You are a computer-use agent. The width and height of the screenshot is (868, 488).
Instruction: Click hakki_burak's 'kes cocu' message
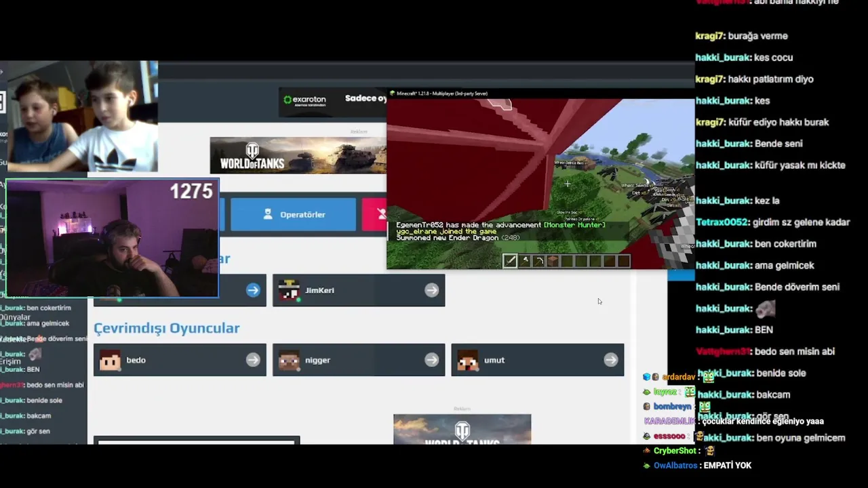[745, 58]
